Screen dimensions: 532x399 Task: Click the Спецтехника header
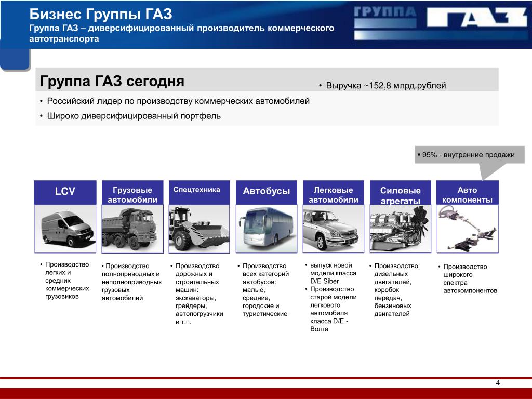(x=199, y=192)
